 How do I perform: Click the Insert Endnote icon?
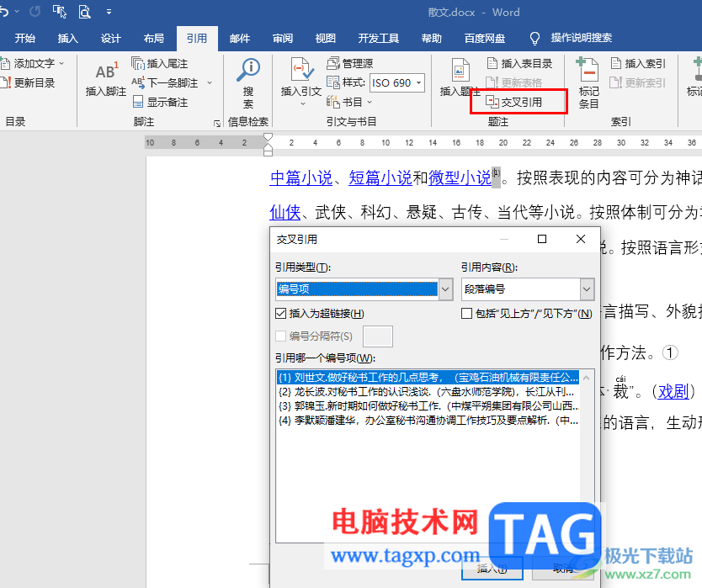point(138,63)
